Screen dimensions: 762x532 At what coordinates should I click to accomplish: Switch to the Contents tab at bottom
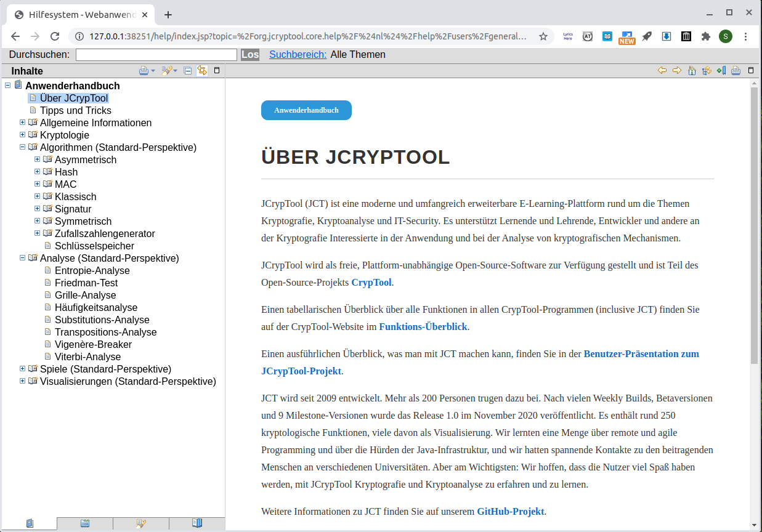[x=29, y=524]
